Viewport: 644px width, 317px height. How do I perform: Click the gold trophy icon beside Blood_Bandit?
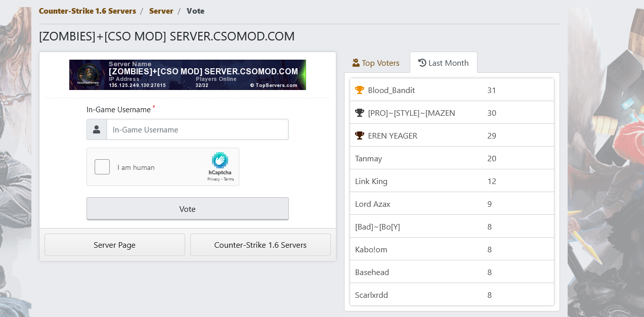click(x=360, y=90)
